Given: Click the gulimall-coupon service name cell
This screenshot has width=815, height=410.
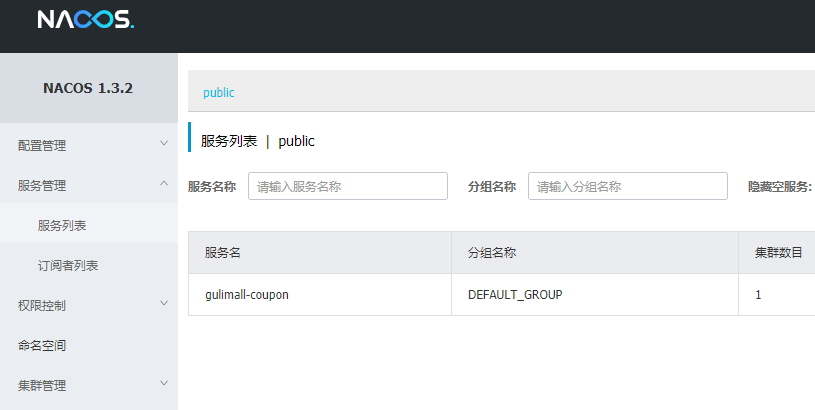Looking at the screenshot, I should [x=320, y=295].
